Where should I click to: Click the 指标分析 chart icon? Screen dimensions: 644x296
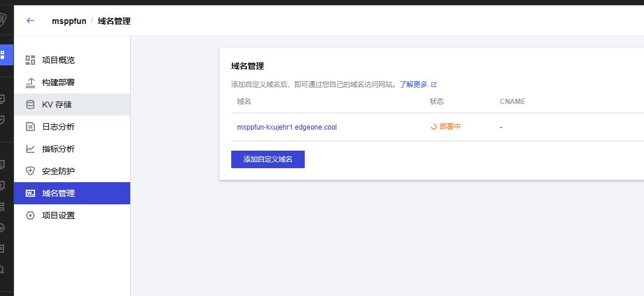(30, 149)
